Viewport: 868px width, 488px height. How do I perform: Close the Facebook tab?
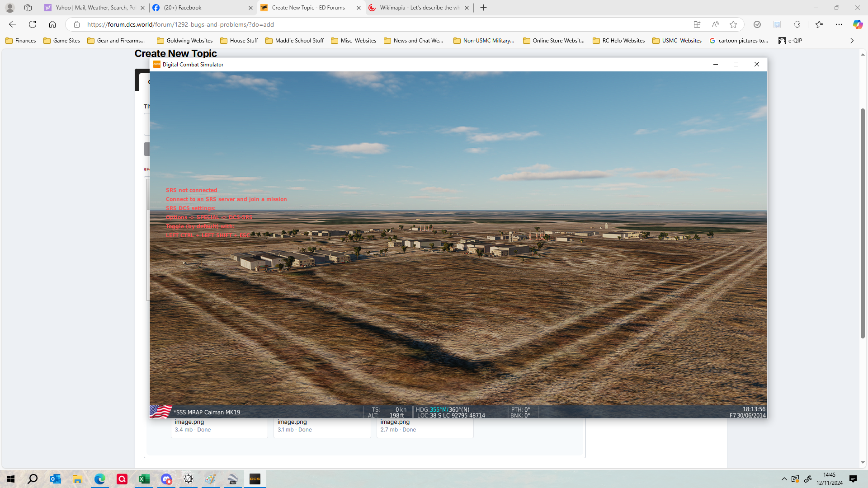tap(251, 8)
